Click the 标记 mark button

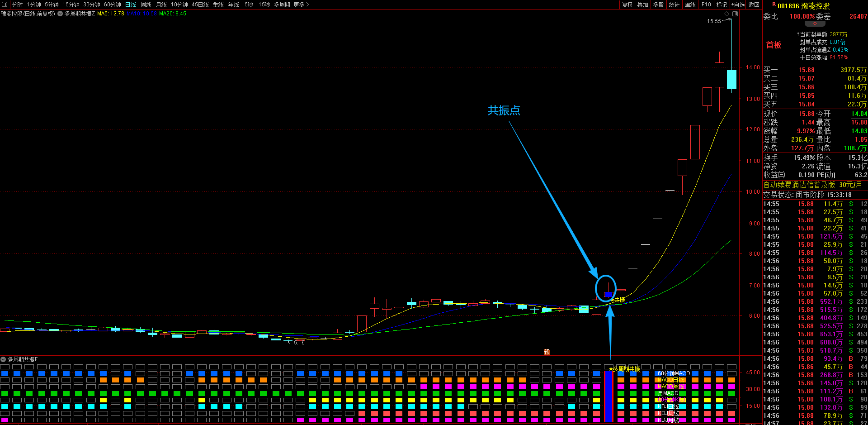coord(722,5)
